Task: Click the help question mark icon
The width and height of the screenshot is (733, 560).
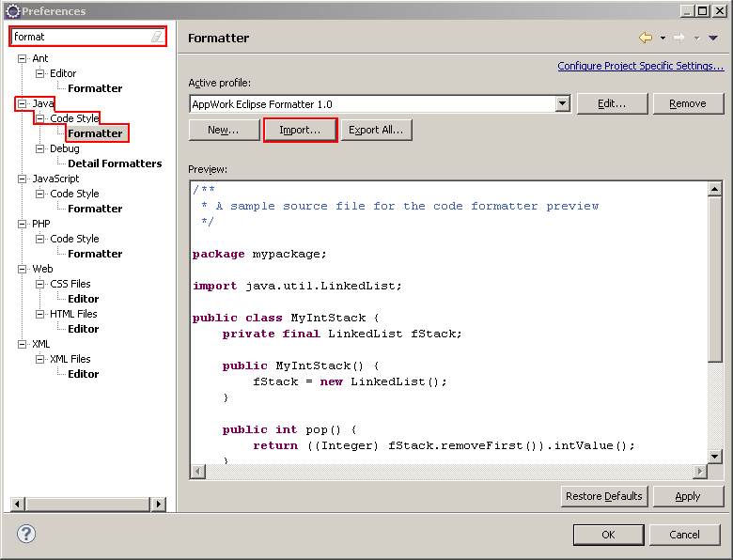Action: pyautogui.click(x=26, y=534)
